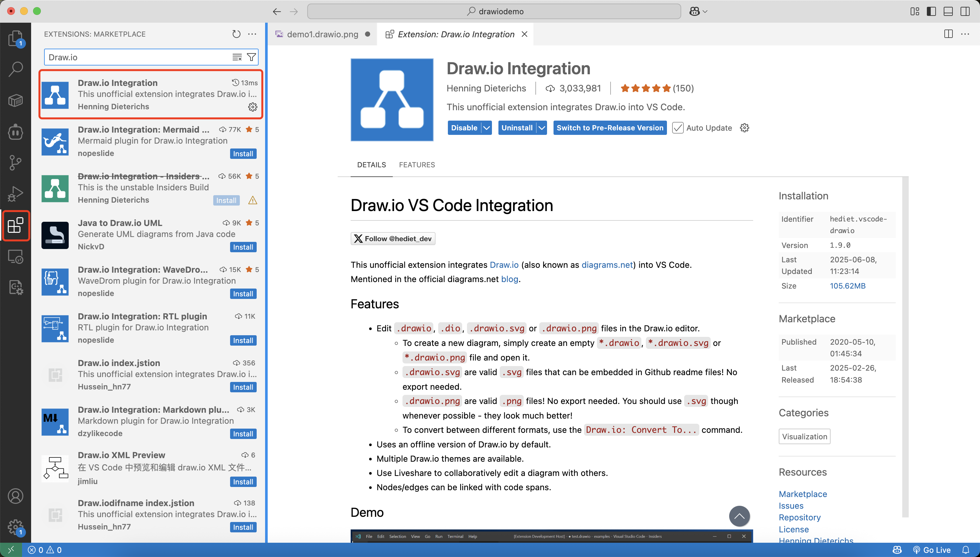
Task: Open Run and Debug view
Action: (16, 194)
